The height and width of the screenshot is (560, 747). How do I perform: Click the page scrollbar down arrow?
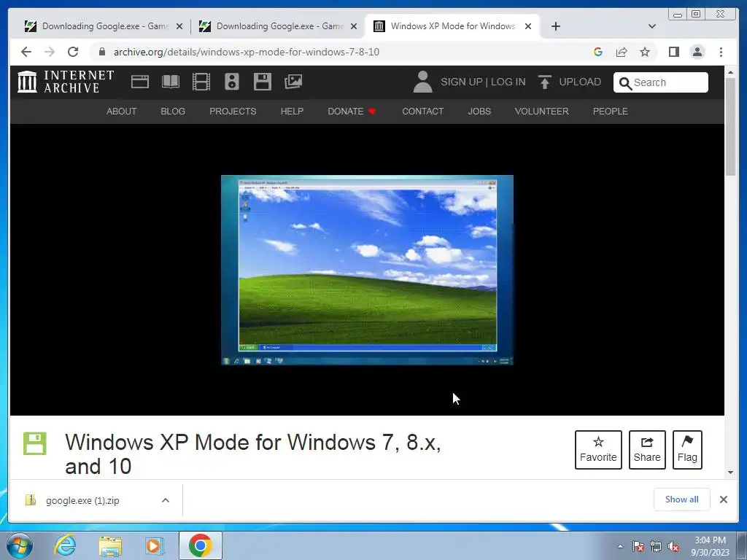click(x=731, y=472)
